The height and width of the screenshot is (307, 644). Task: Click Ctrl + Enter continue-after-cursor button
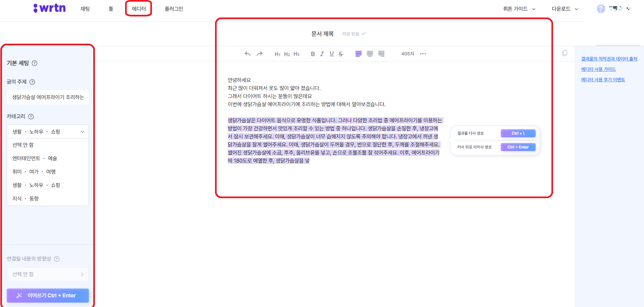(518, 147)
